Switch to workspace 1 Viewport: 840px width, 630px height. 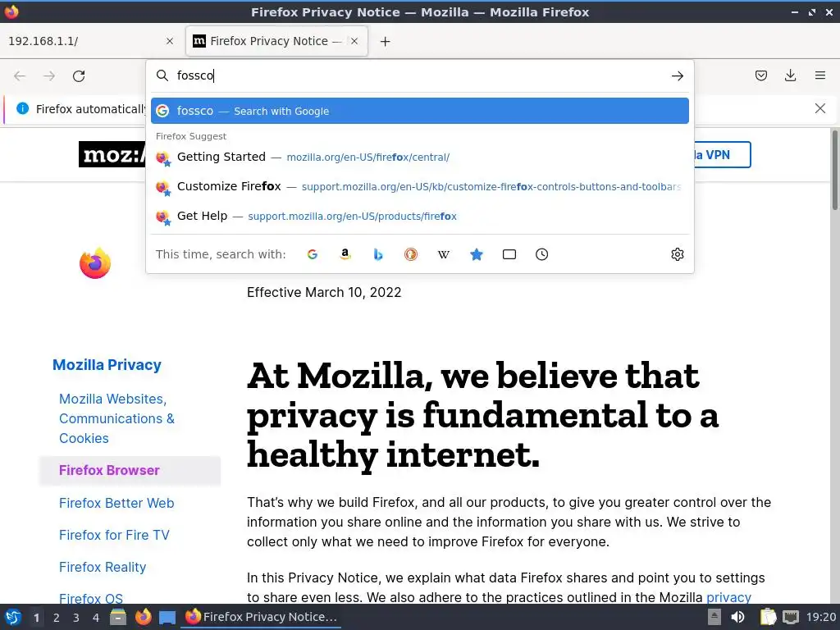pyautogui.click(x=36, y=618)
